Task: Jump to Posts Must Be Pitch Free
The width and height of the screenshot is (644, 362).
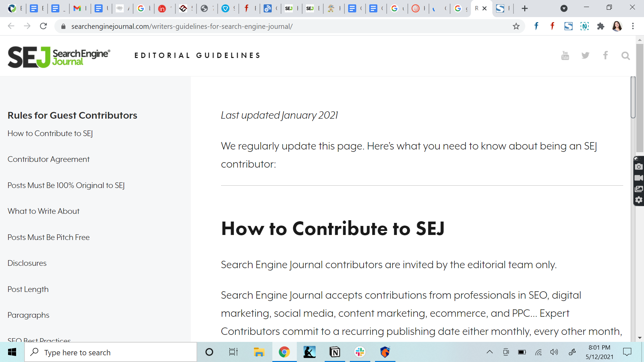Action: [49, 237]
